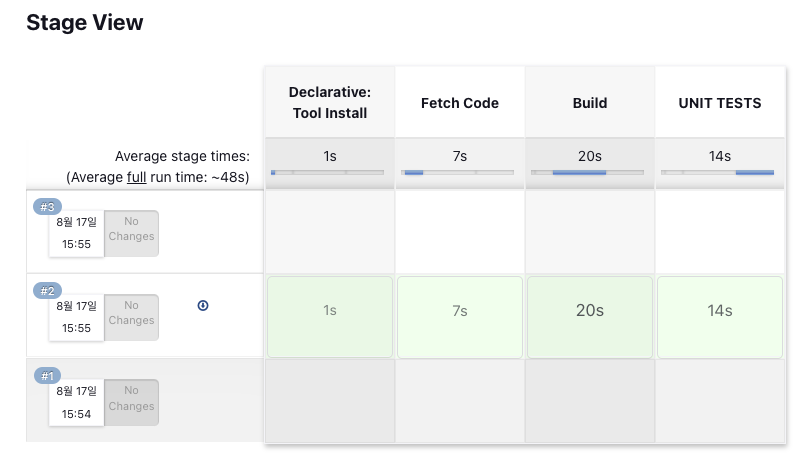
Task: Click build #3 date box 15:55
Action: (77, 233)
